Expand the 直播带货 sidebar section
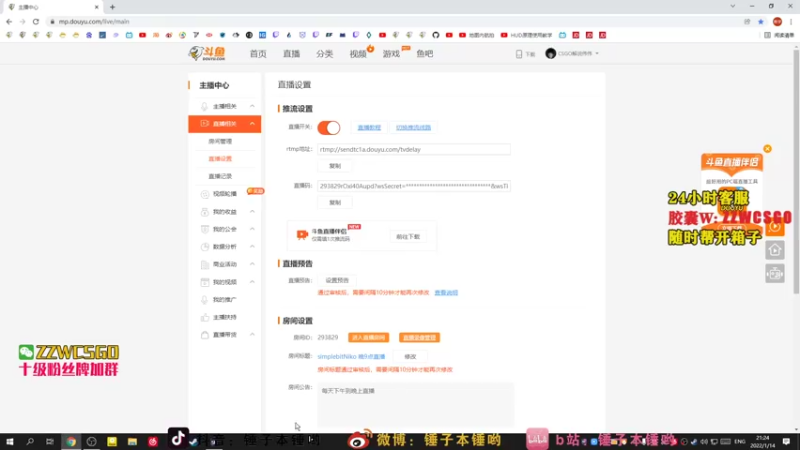Viewport: 800px width, 450px height. [x=252, y=335]
